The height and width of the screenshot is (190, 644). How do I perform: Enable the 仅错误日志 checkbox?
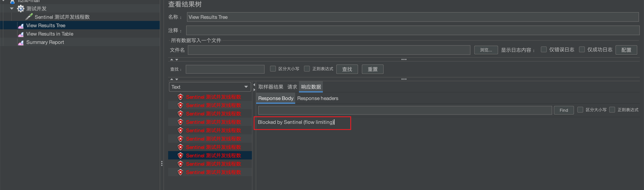544,49
